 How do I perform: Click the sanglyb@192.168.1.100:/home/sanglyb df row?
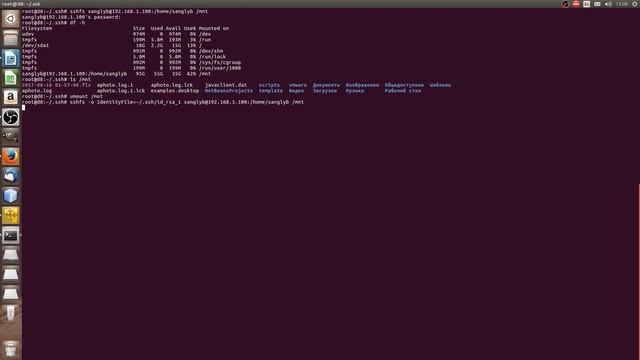click(116, 74)
